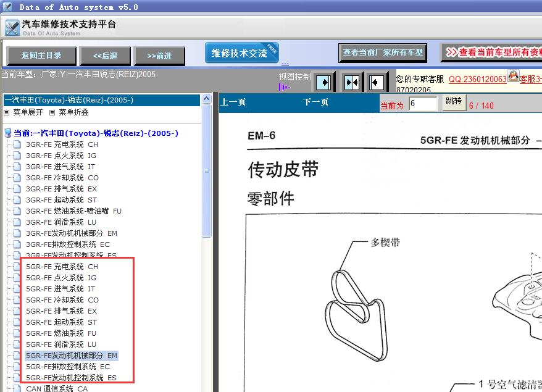Image resolution: width=542 pixels, height=392 pixels.
Task: Open 5GR-FE 充电系统 CH
Action: tap(62, 267)
